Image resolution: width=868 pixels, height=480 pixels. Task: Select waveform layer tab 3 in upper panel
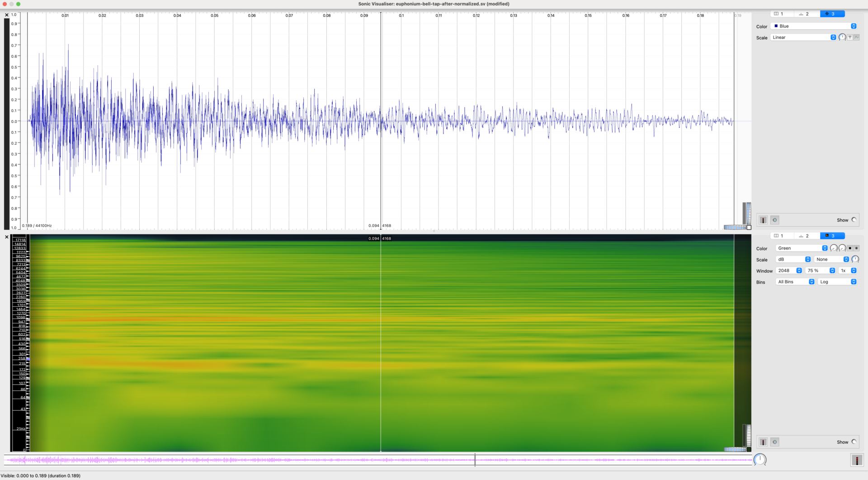(832, 14)
